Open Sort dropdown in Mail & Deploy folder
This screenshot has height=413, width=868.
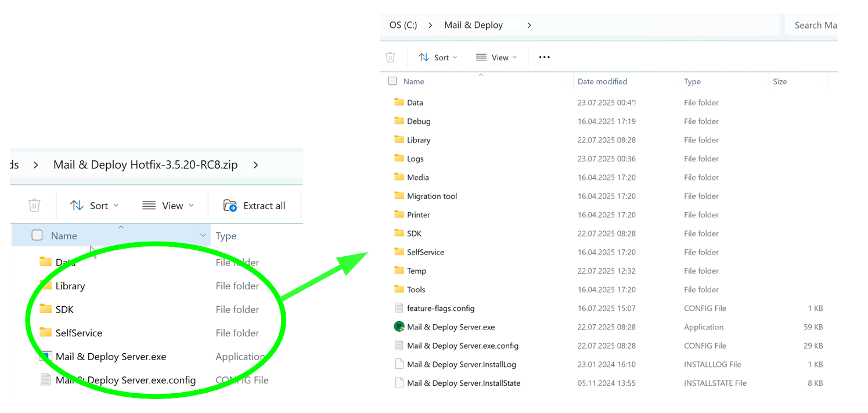(438, 57)
